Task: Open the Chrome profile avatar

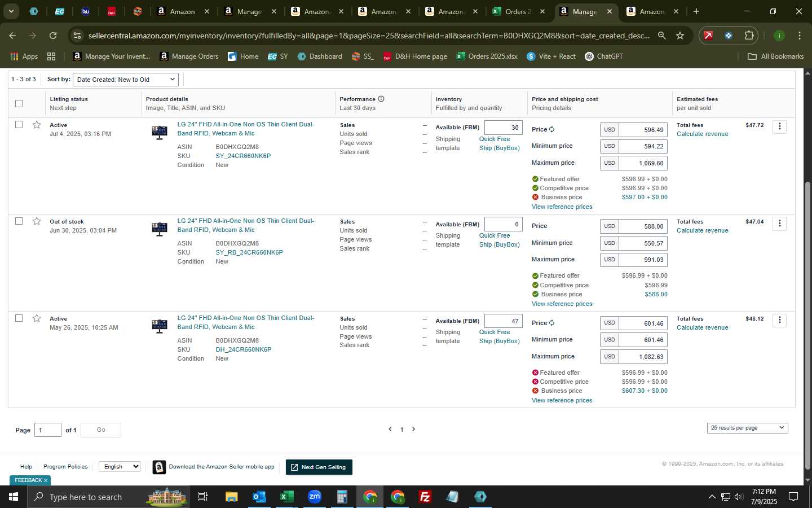Action: click(x=779, y=36)
